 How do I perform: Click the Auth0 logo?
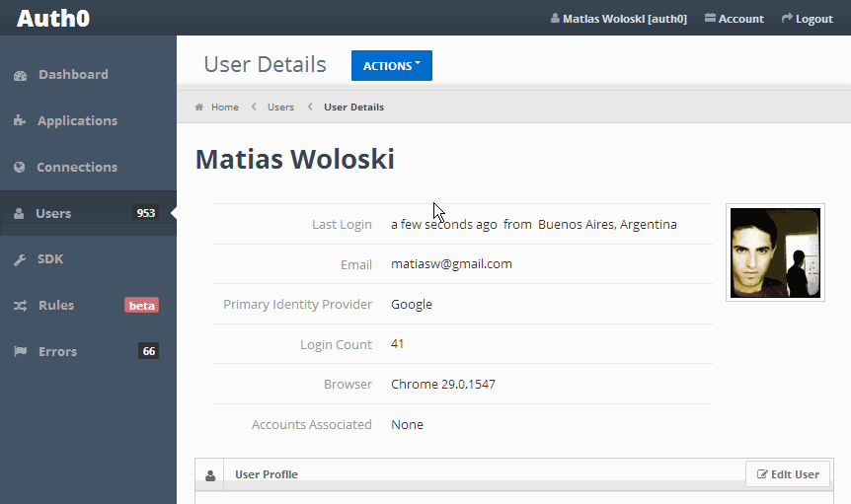pyautogui.click(x=53, y=18)
